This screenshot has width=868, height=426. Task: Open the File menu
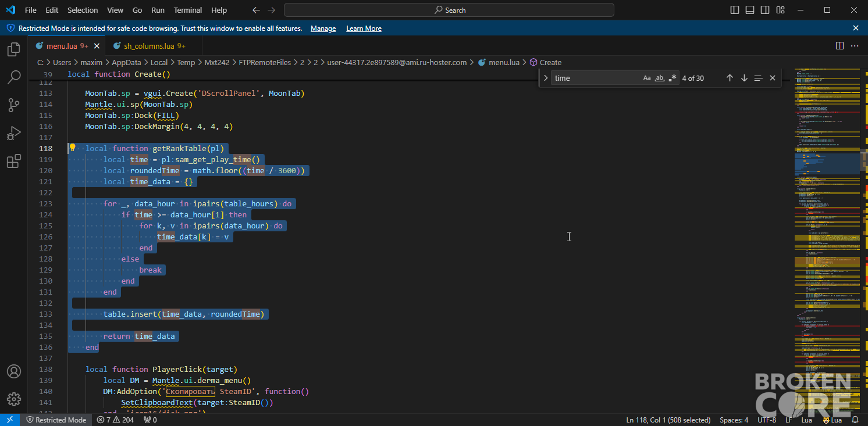tap(30, 10)
